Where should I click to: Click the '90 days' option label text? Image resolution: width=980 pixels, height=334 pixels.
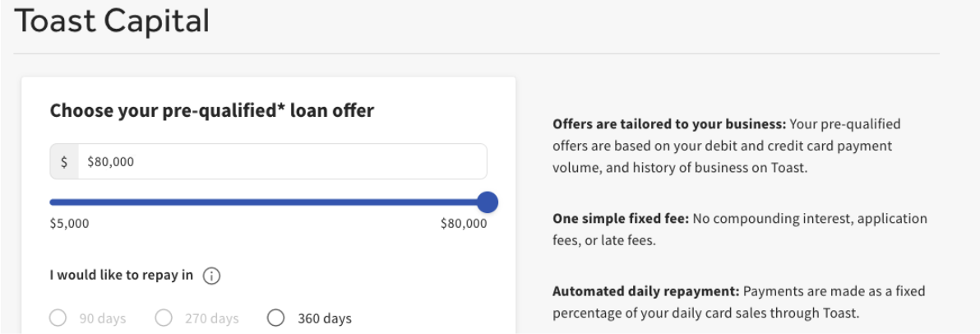click(102, 318)
